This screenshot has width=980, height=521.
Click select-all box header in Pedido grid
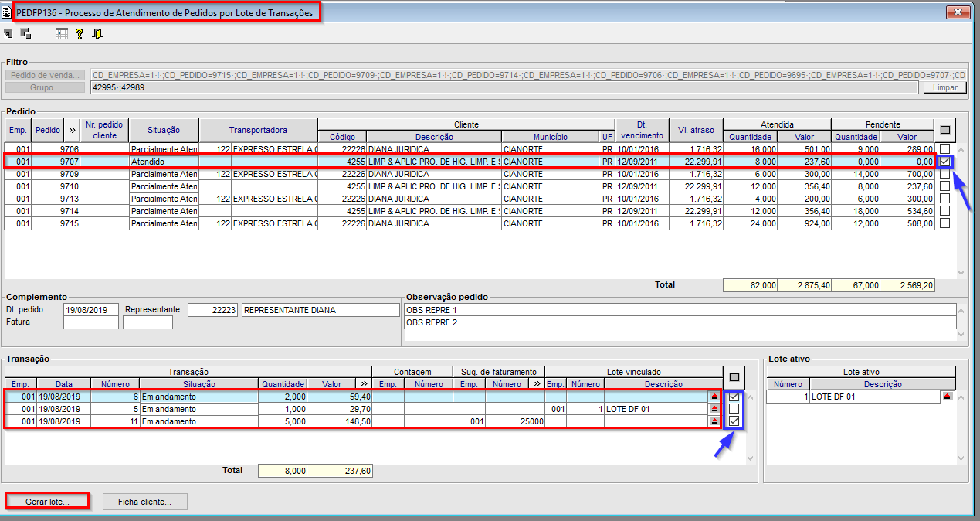[x=945, y=130]
